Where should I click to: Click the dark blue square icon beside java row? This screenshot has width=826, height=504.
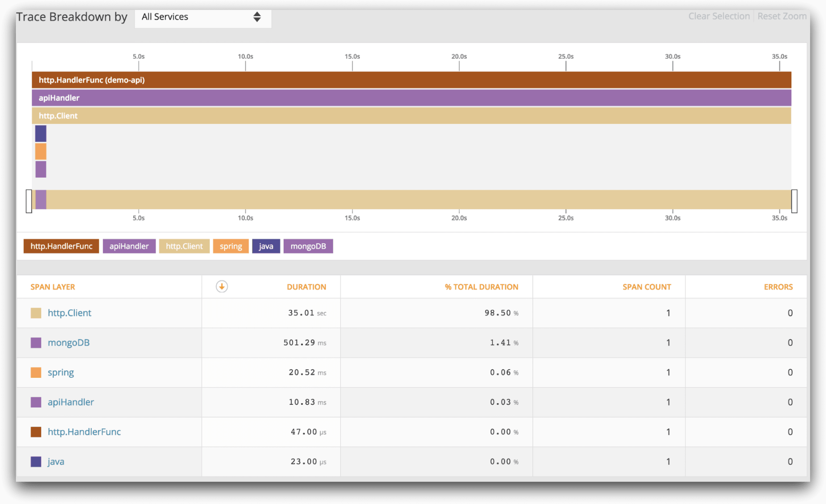click(x=36, y=461)
